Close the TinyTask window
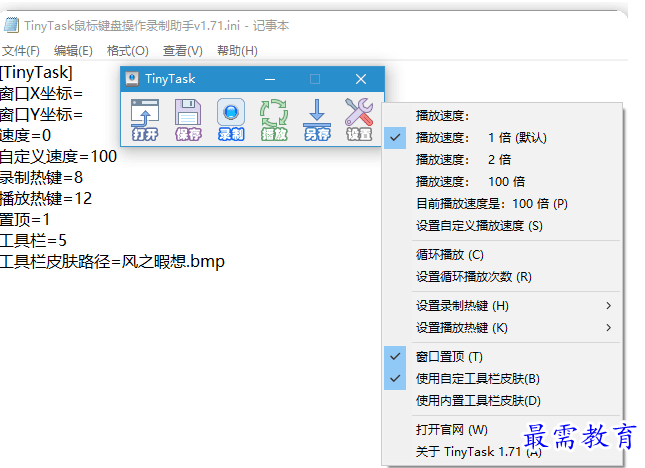Image resolution: width=645 pixels, height=468 pixels. (x=361, y=79)
